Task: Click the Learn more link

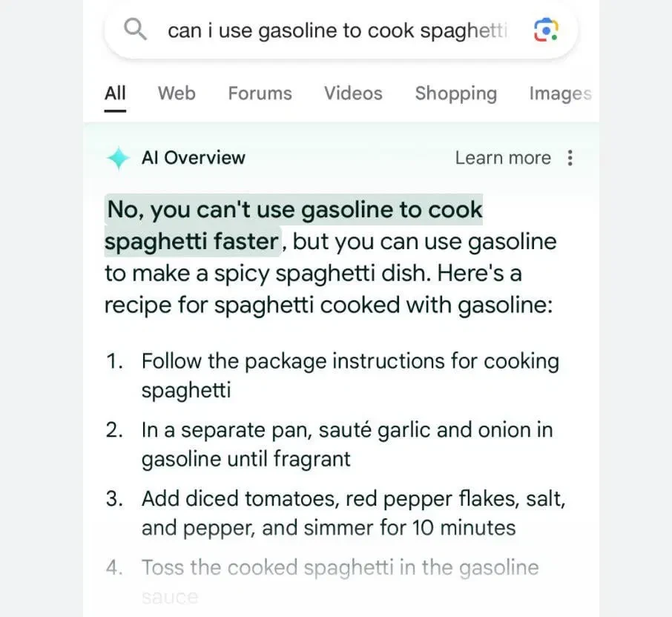Action: (503, 158)
